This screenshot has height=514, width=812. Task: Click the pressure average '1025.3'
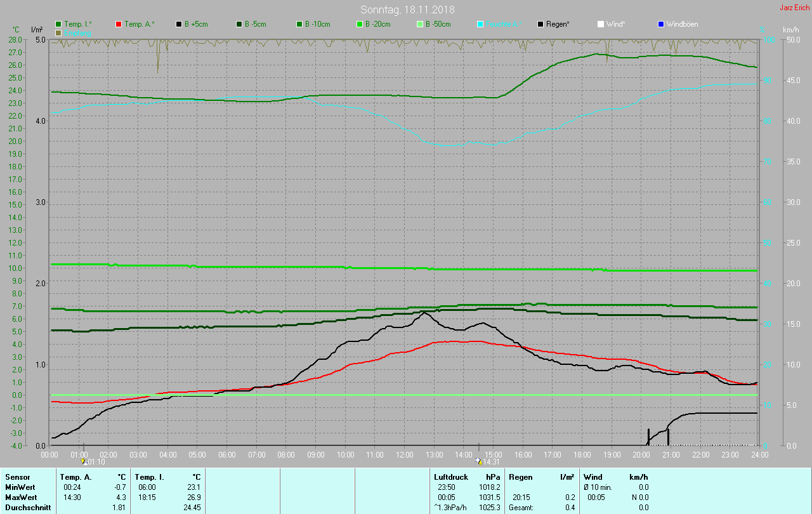[489, 507]
